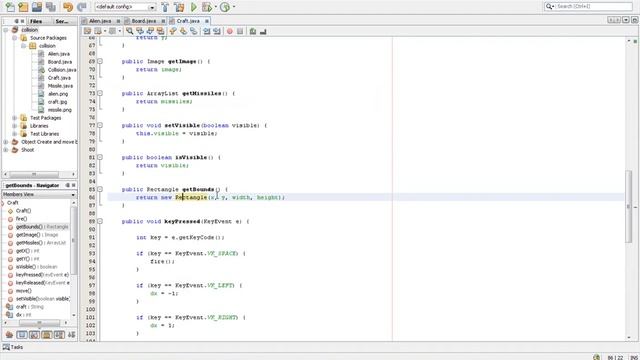This screenshot has height=360, width=640.
Task: Click the editor vertical scrollbar thumb
Action: click(x=629, y=207)
